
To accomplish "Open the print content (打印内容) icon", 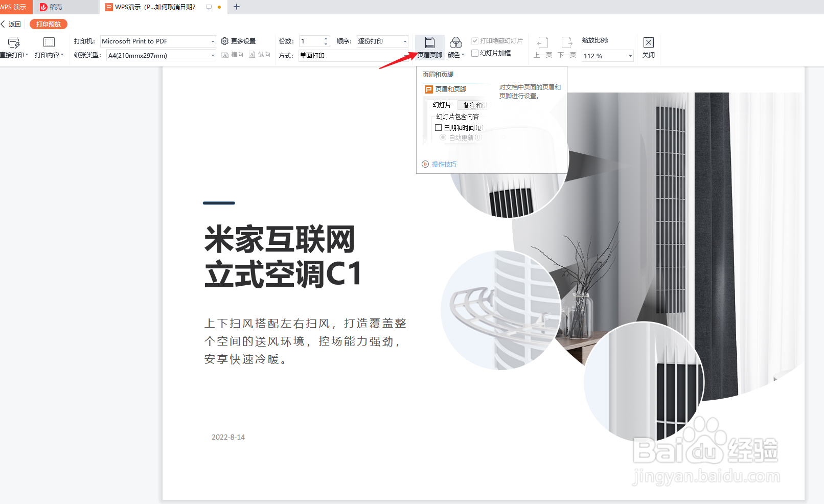I will click(x=49, y=42).
